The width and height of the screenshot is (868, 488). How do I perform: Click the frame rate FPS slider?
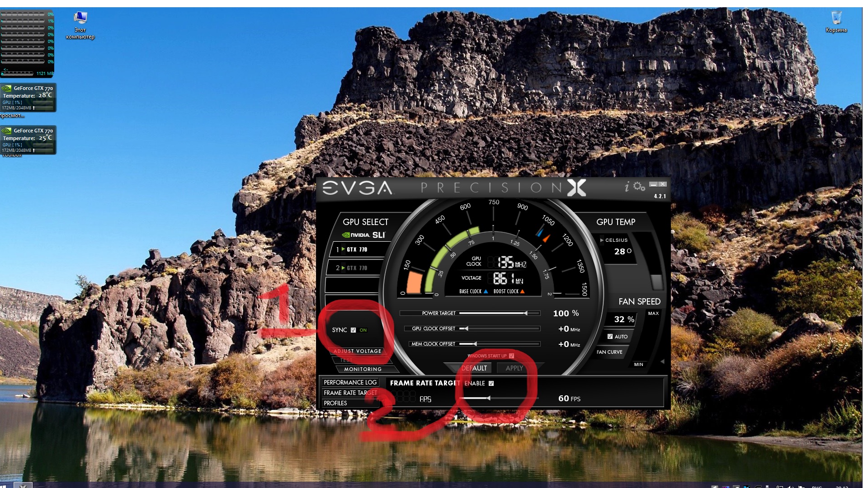500,398
